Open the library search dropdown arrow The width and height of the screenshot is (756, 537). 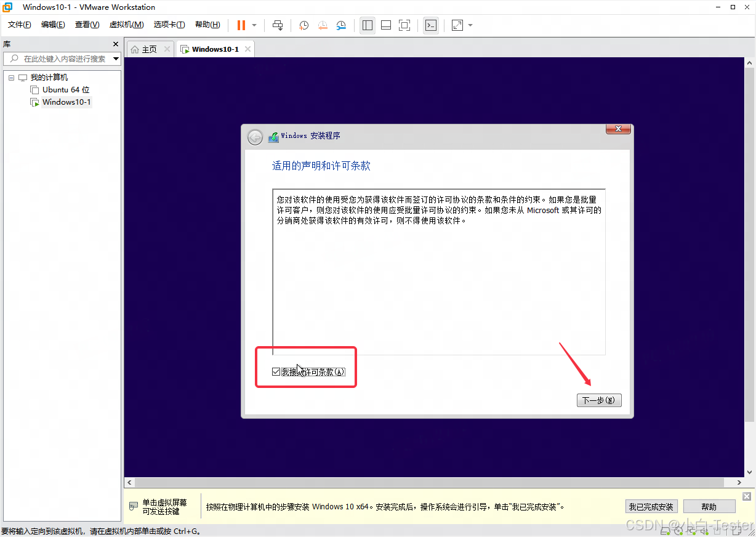click(x=116, y=59)
